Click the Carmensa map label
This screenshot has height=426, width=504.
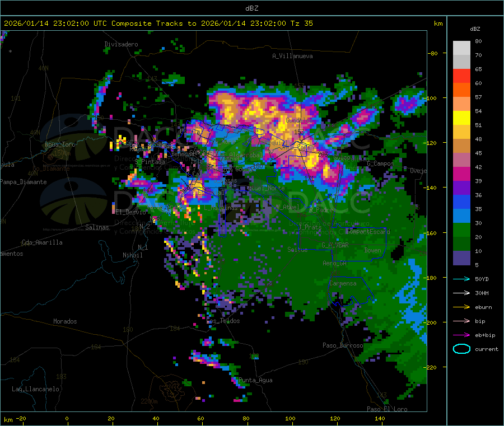coord(343,283)
